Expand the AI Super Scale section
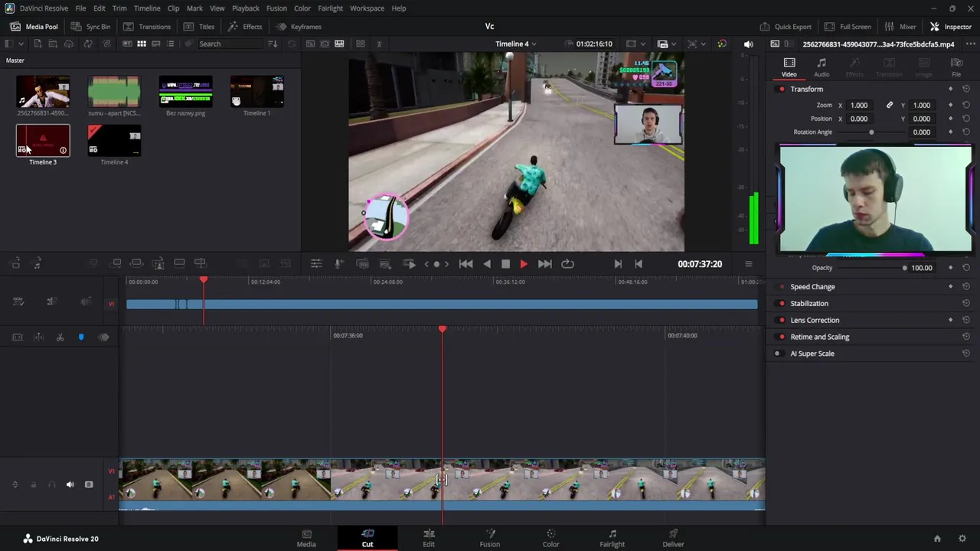The width and height of the screenshot is (980, 551). pyautogui.click(x=812, y=354)
